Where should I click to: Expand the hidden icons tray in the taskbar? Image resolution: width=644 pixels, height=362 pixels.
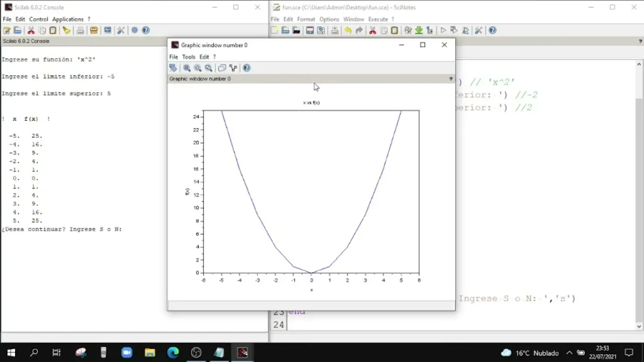coord(569,352)
